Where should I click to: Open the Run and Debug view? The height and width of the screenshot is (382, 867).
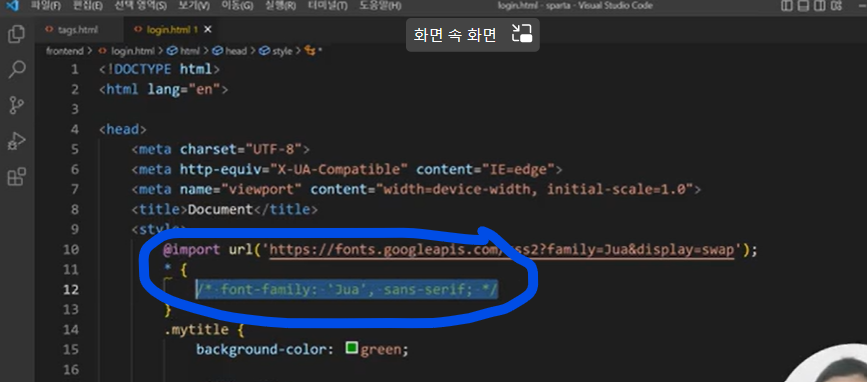point(17,141)
